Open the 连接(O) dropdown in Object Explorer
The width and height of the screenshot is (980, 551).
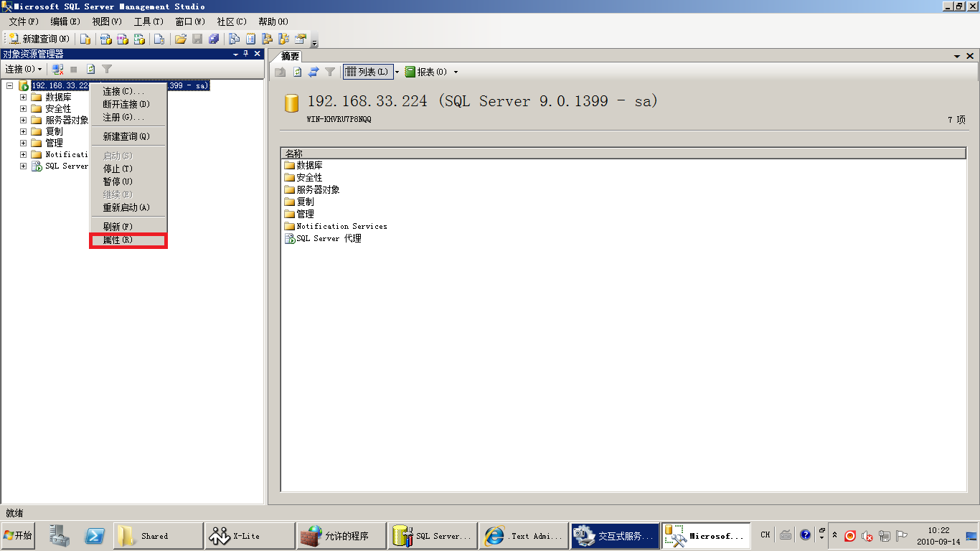click(x=23, y=69)
